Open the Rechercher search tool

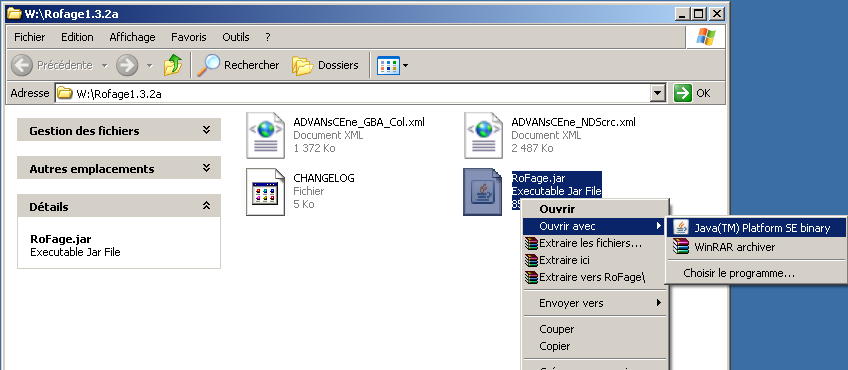[238, 65]
